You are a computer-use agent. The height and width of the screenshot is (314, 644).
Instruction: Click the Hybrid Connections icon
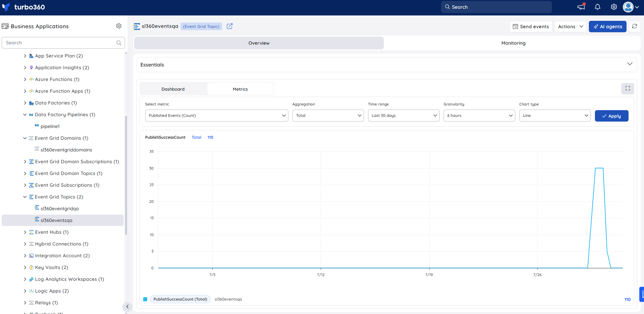tap(31, 244)
